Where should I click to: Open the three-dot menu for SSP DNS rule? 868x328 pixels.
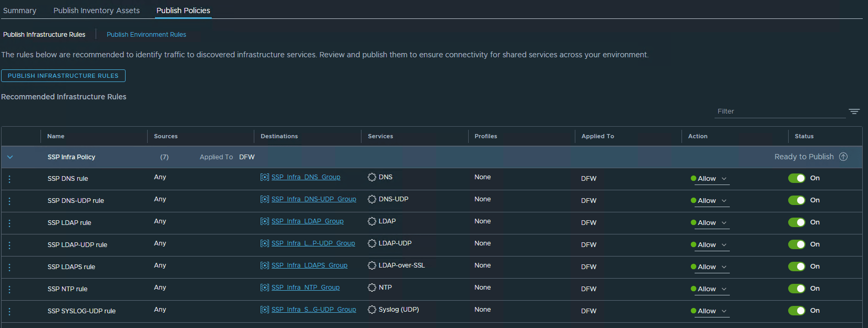tap(9, 179)
